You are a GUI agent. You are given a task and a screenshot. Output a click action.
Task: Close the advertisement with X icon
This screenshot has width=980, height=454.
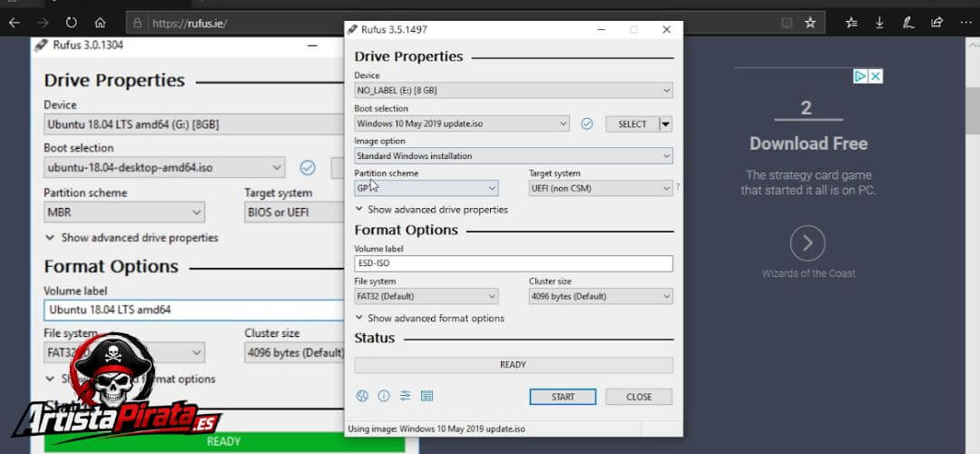[877, 76]
